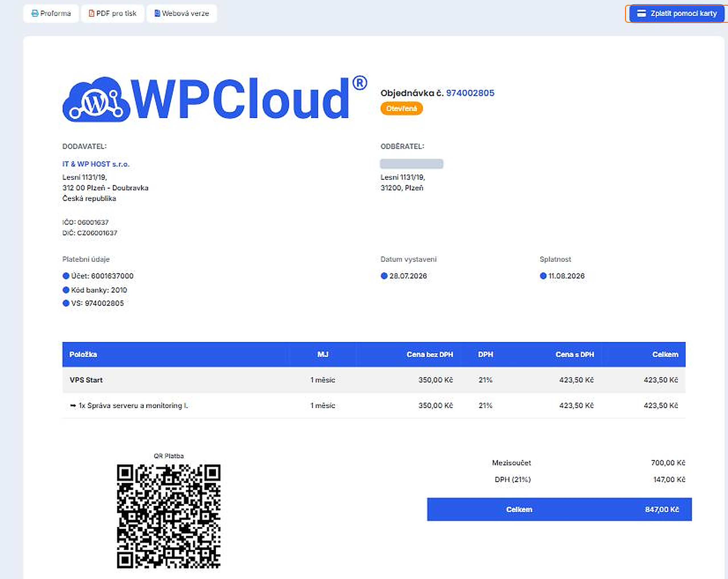Click IČO: 06001637 text
This screenshot has width=728, height=579.
[85, 222]
